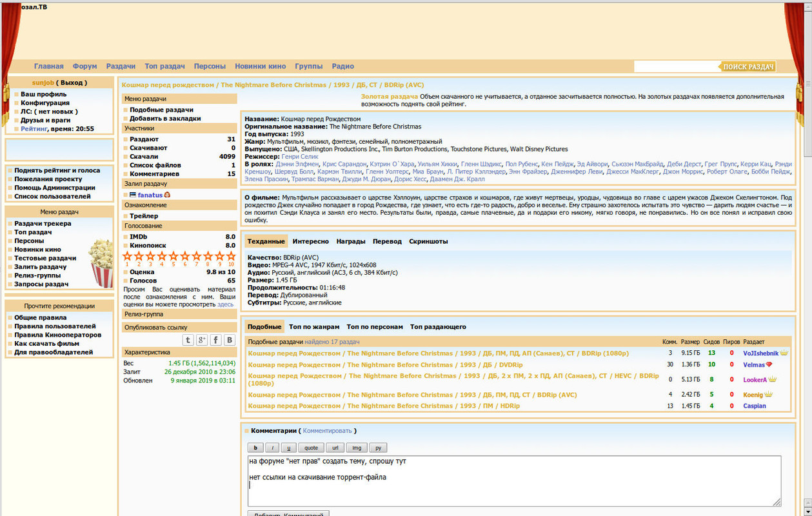
Task: Click the Комментировать link
Action: click(x=328, y=431)
